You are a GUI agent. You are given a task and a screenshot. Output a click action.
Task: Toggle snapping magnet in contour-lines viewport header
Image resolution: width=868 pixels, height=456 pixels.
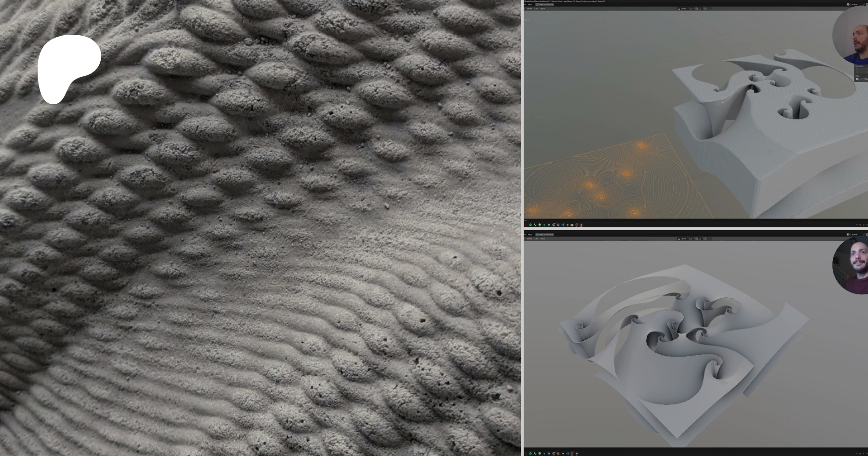point(697,9)
